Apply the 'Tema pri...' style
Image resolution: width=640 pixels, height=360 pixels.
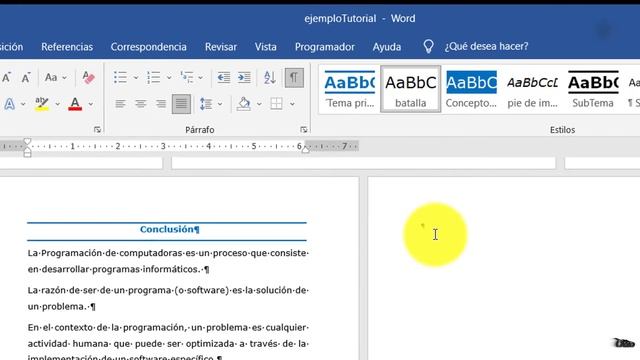point(350,89)
